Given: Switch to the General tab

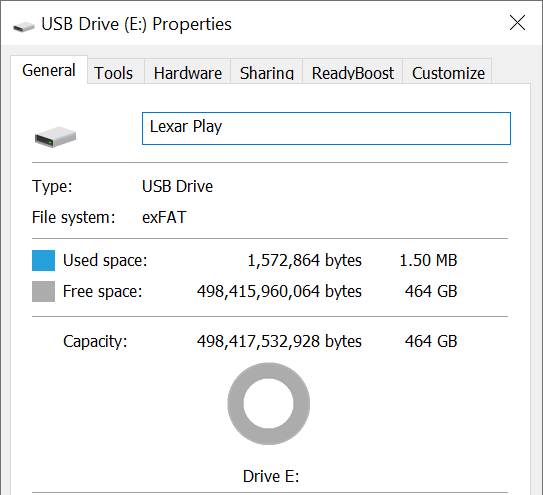Looking at the screenshot, I should point(49,70).
